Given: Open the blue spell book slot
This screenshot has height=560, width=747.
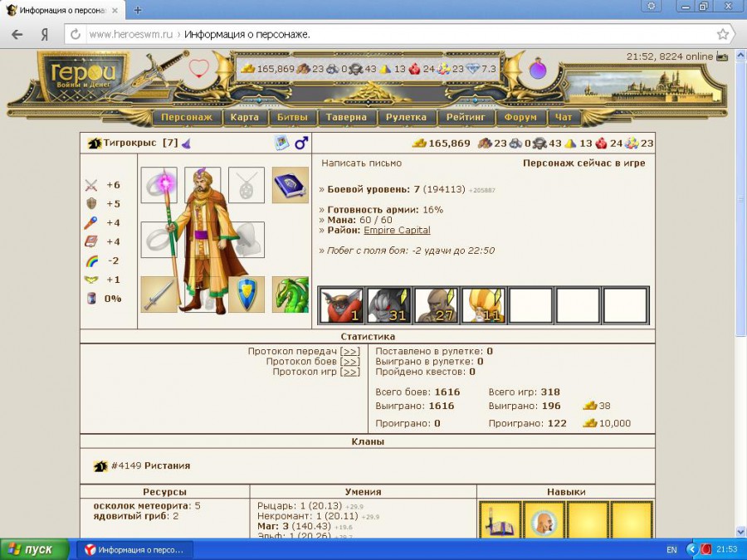Looking at the screenshot, I should (x=290, y=185).
